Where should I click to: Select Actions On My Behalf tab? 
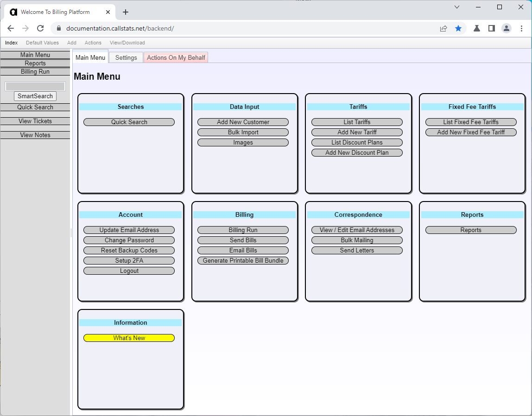(176, 57)
